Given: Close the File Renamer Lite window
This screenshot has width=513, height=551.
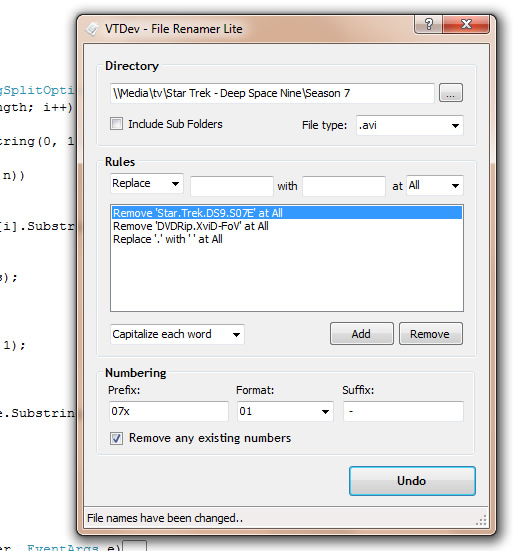Looking at the screenshot, I should 466,24.
